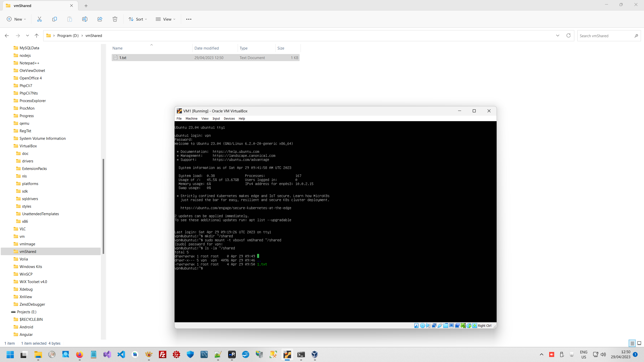Screen dimensions: 644x362
Task: Open the Devices menu in VirtualBox
Action: pyautogui.click(x=229, y=118)
